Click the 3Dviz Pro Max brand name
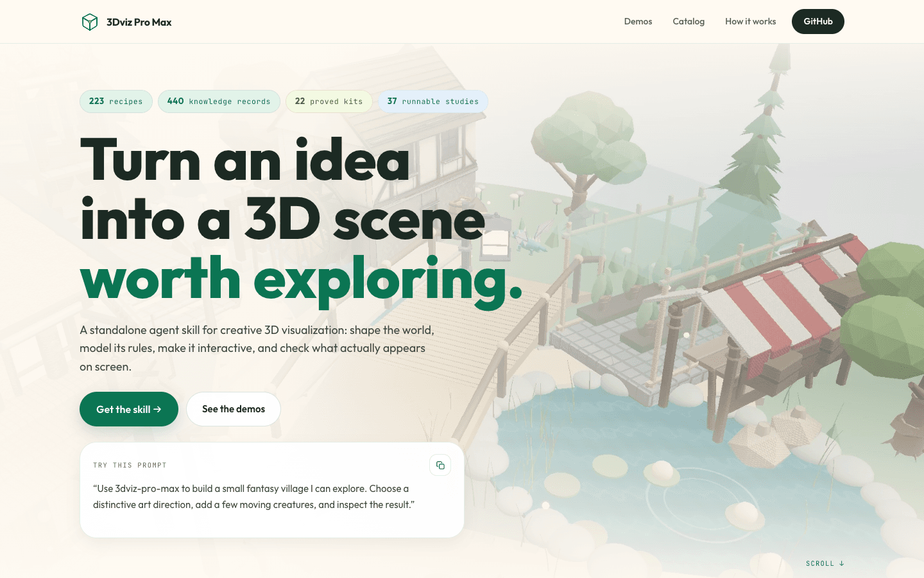 coord(139,22)
